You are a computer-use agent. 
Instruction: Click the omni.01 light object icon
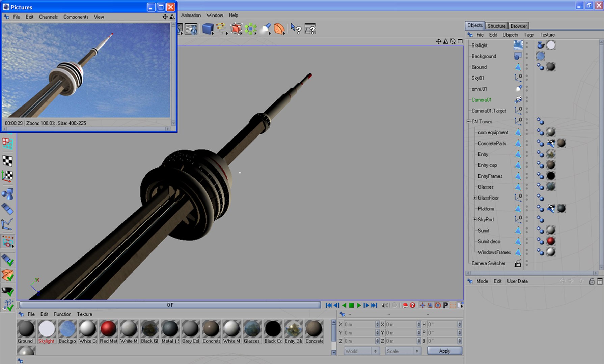pos(519,89)
